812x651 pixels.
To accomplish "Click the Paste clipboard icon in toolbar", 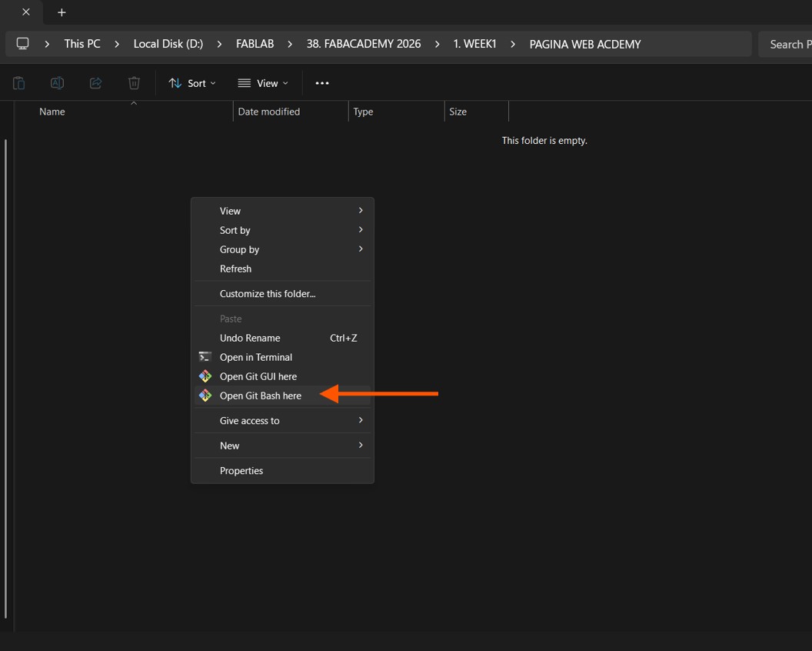I will point(19,83).
